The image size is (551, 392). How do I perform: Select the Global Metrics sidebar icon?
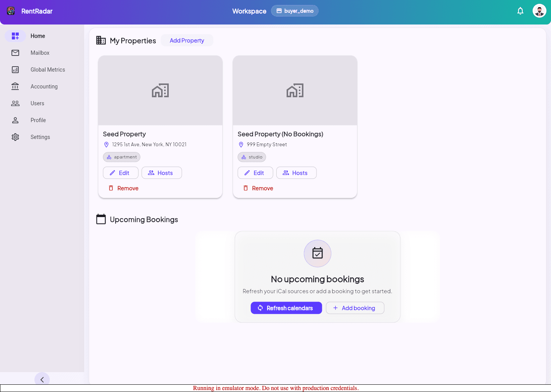pos(15,69)
